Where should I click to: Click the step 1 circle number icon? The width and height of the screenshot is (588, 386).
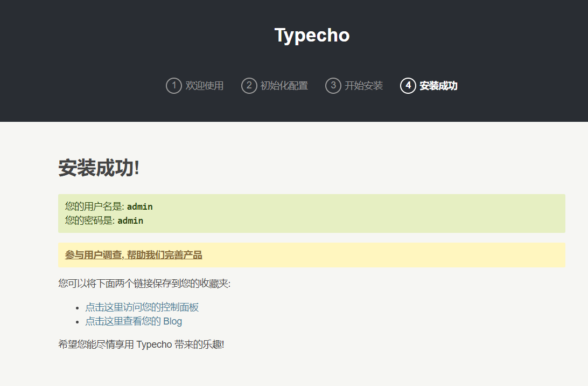coord(173,86)
